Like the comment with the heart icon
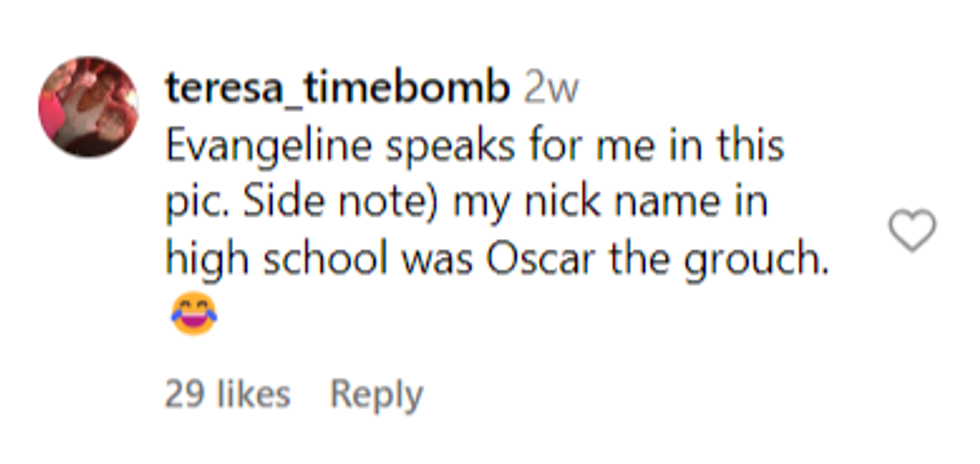This screenshot has height=464, width=980. (912, 232)
